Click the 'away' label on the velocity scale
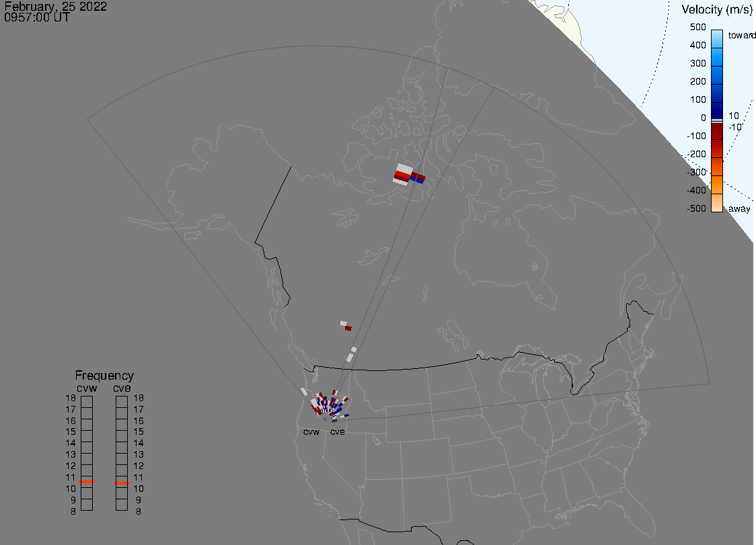 pyautogui.click(x=739, y=208)
